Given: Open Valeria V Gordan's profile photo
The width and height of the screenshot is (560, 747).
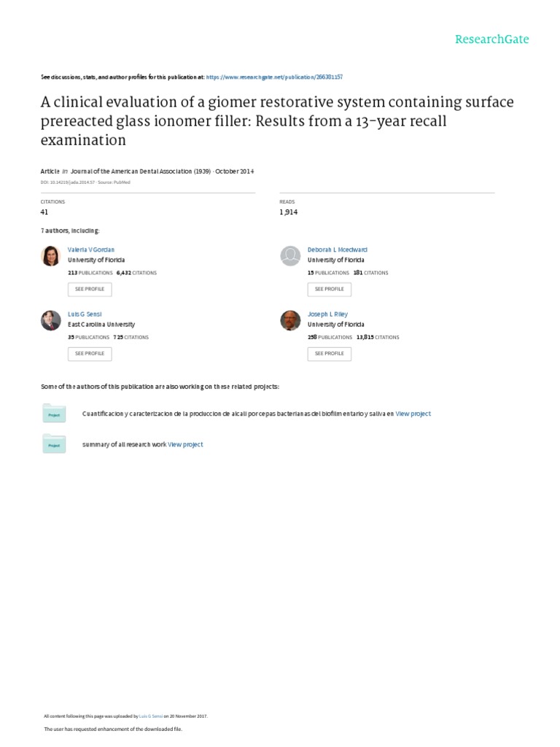Looking at the screenshot, I should click(x=51, y=256).
